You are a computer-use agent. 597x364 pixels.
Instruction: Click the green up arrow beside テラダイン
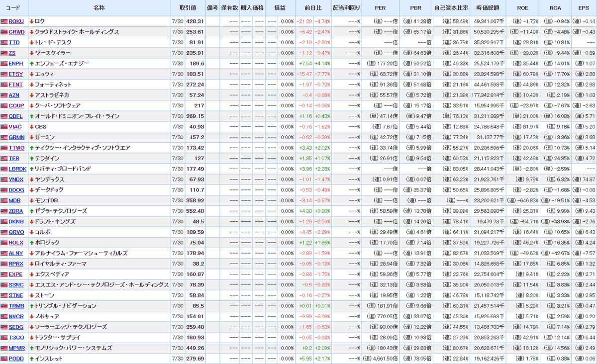coord(31,159)
